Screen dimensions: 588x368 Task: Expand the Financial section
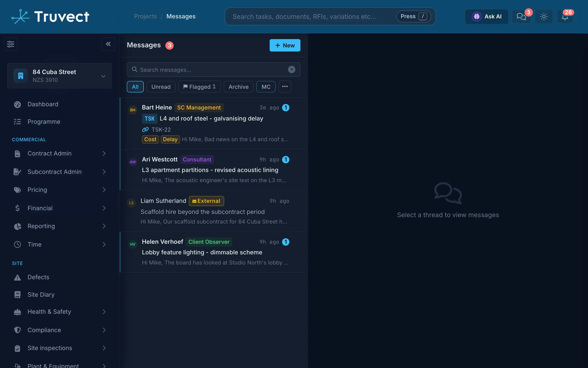tap(59, 208)
